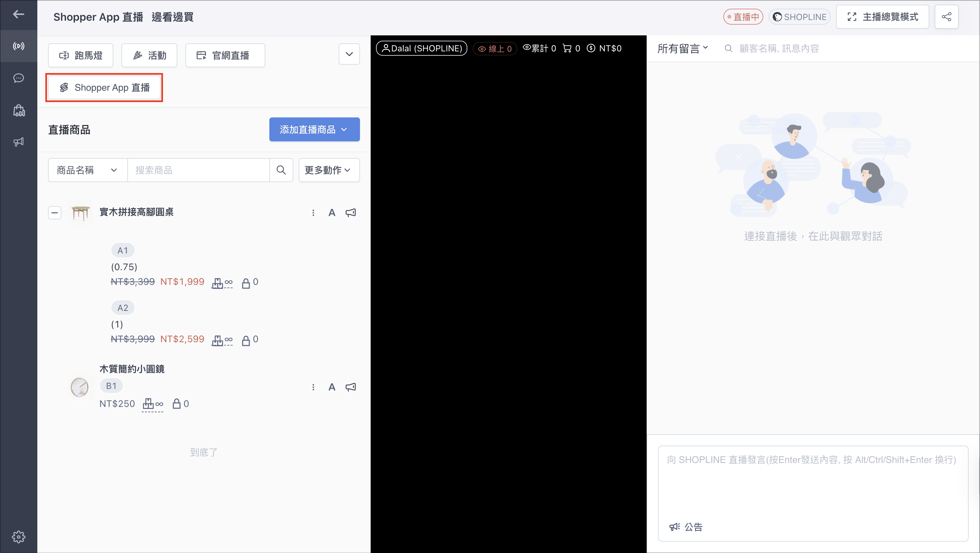Viewport: 980px width, 553px height.
Task: Open the 更多動作 dropdown
Action: click(x=329, y=170)
